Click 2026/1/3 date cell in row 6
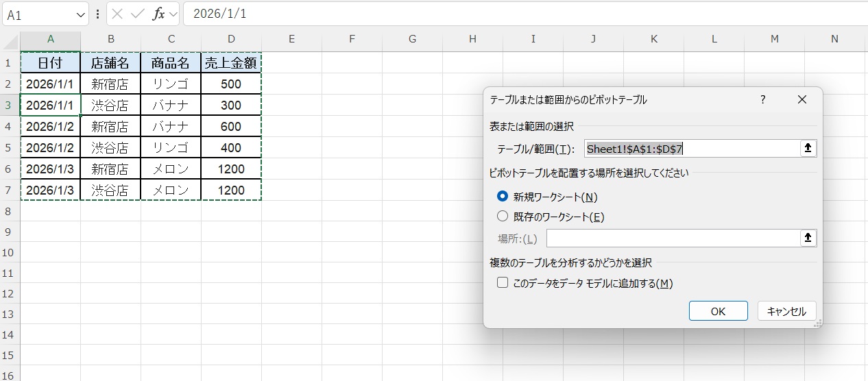 pyautogui.click(x=51, y=169)
